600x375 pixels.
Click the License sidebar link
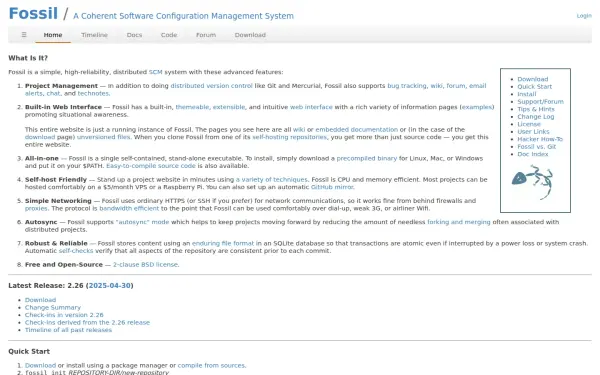(x=529, y=124)
